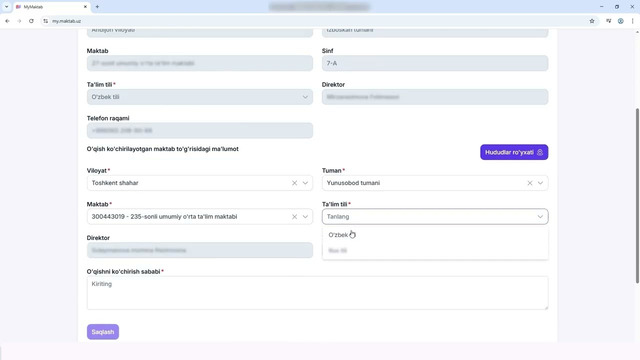The image size is (640, 360).
Task: Expand the Viloyat dropdown arrow
Action: click(x=305, y=183)
